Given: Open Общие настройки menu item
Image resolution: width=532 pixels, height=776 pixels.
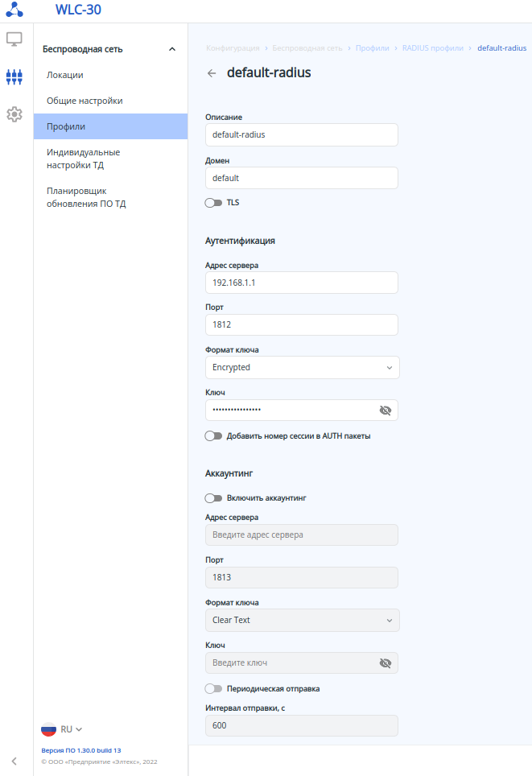Looking at the screenshot, I should tap(85, 101).
